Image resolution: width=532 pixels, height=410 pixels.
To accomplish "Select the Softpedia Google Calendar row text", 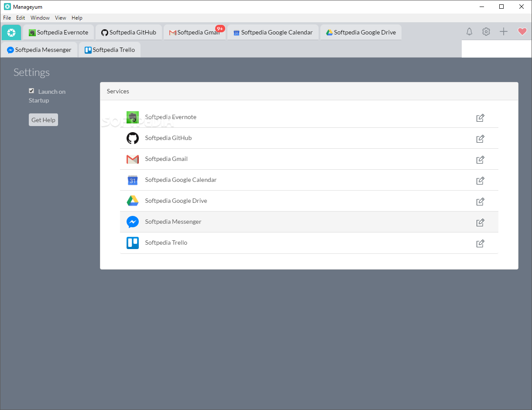I will pyautogui.click(x=181, y=180).
